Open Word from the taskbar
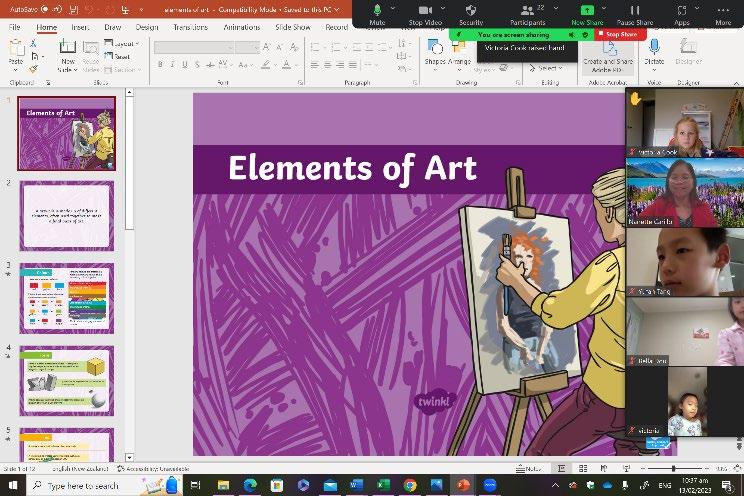 click(x=356, y=485)
